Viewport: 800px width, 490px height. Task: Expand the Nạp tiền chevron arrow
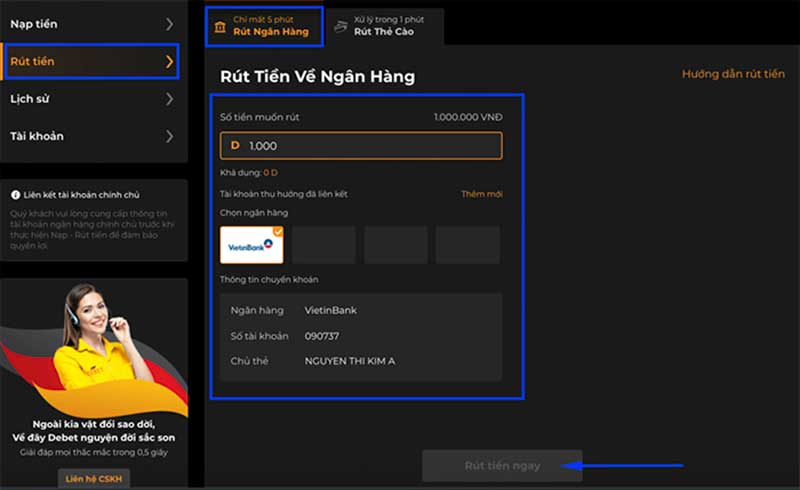point(169,24)
